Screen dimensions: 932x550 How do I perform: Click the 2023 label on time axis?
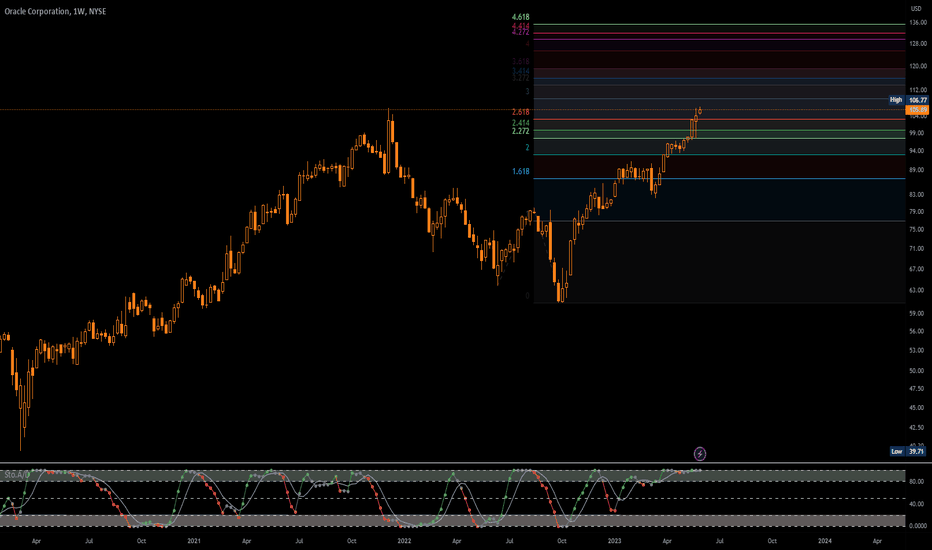click(614, 541)
